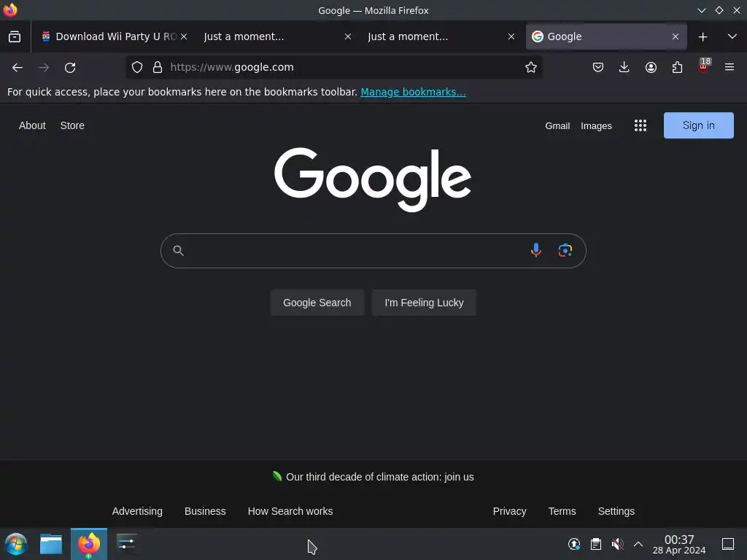747x560 pixels.
Task: Start voice search microphone
Action: [x=536, y=250]
